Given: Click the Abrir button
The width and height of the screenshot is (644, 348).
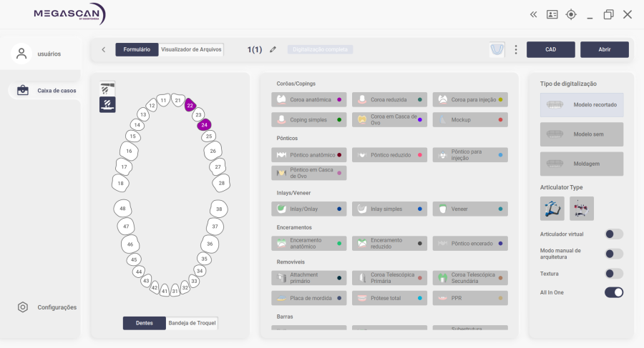Looking at the screenshot, I should click(604, 50).
